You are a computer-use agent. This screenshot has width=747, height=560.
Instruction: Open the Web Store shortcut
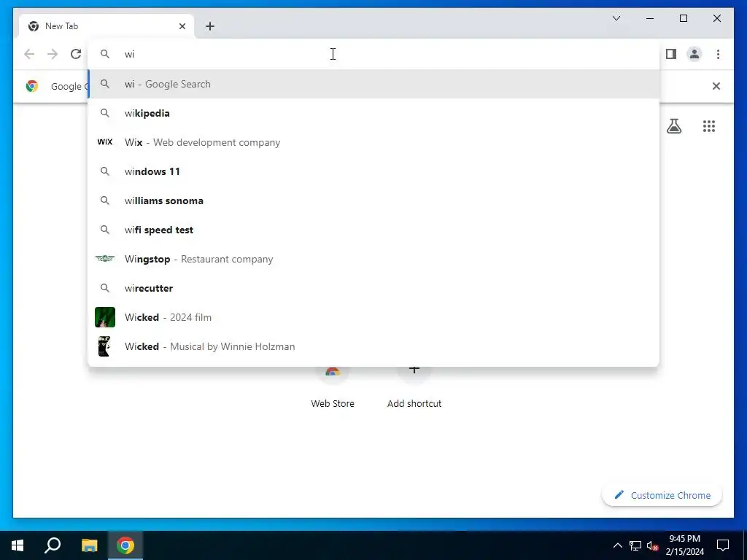(333, 388)
